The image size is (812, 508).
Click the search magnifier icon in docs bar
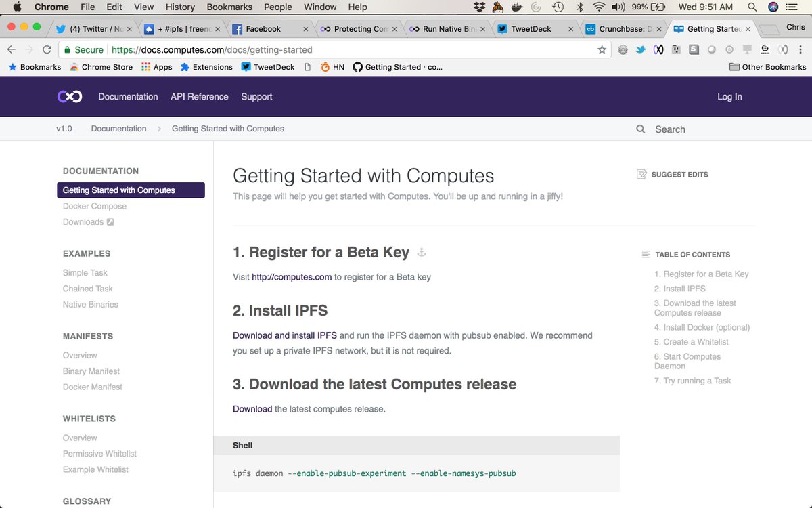(x=641, y=129)
